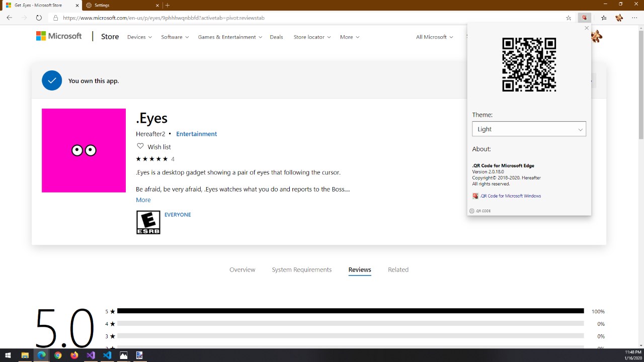Go back using the browser back arrow

pyautogui.click(x=9, y=18)
